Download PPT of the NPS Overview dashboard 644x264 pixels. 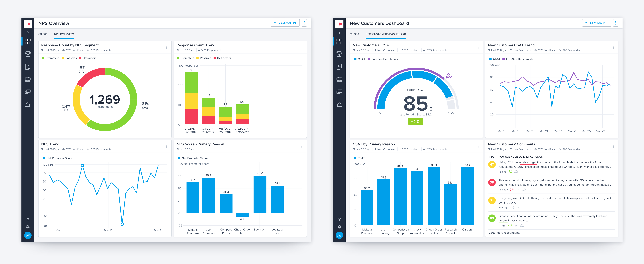285,23
